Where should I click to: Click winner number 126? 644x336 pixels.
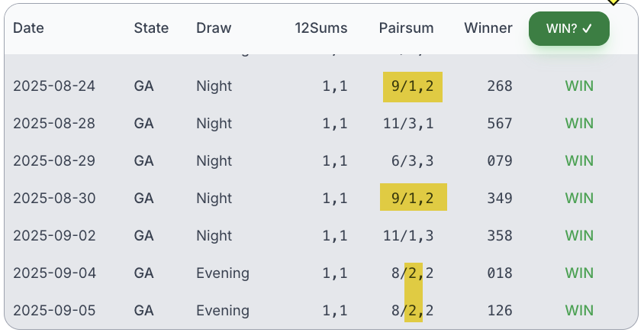500,311
